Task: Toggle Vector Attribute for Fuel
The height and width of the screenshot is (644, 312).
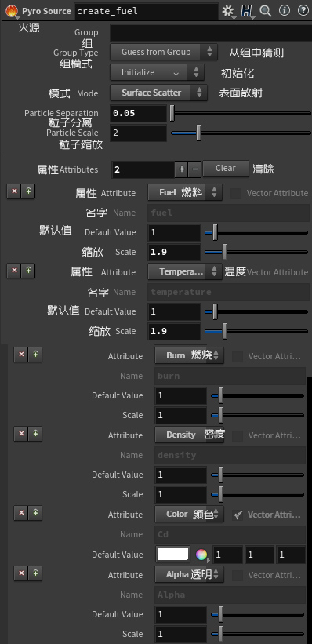Action: tap(236, 194)
